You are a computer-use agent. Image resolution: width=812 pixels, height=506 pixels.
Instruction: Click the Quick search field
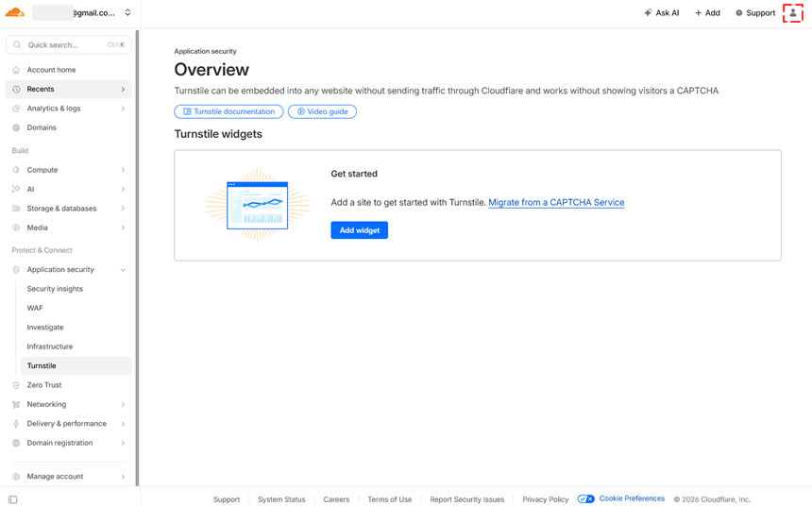pyautogui.click(x=69, y=45)
